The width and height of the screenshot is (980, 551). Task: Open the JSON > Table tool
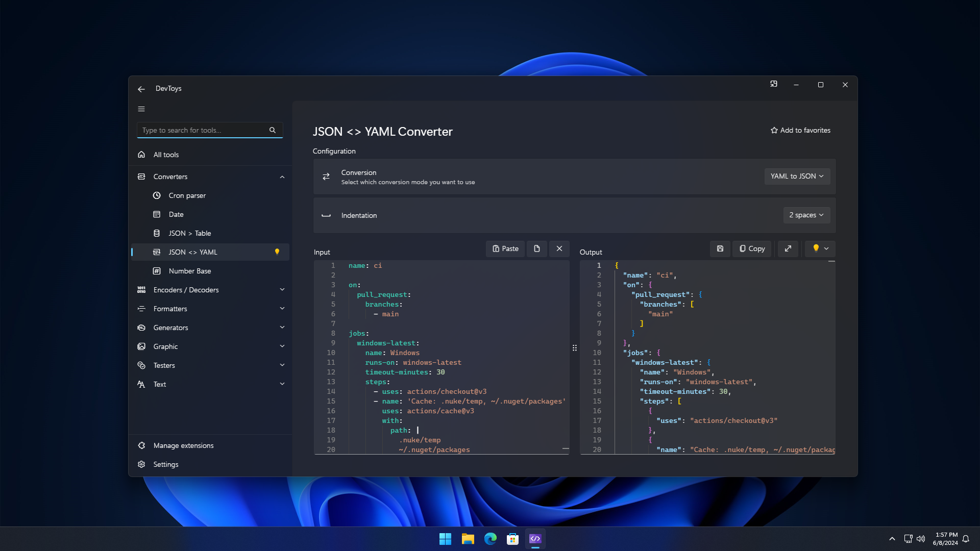click(210, 233)
